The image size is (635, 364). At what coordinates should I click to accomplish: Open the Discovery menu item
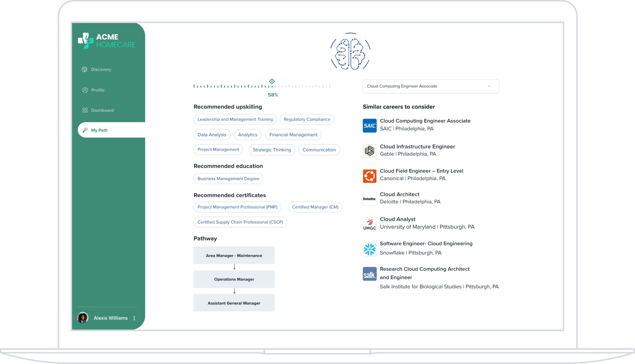pos(101,69)
